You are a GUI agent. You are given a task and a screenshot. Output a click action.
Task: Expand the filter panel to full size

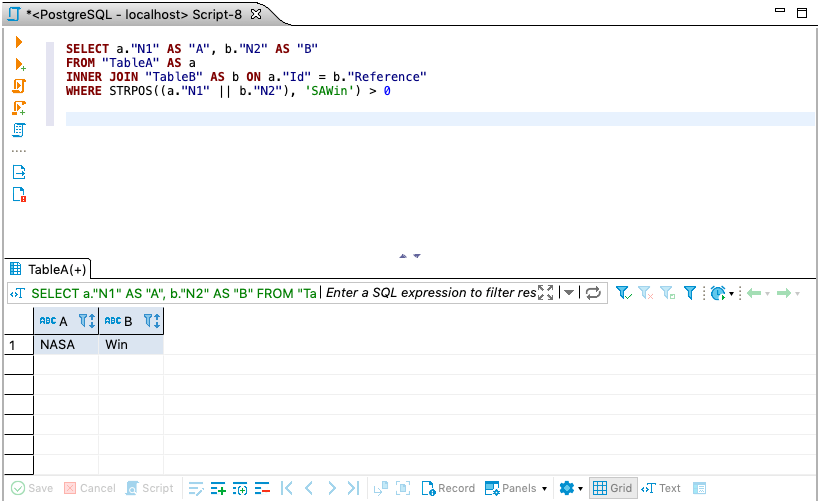[x=546, y=293]
